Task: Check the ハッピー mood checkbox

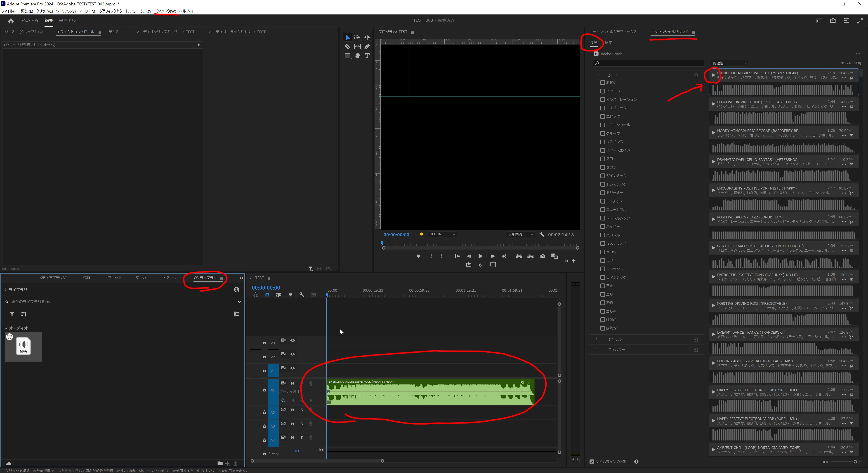Action: pos(602,227)
